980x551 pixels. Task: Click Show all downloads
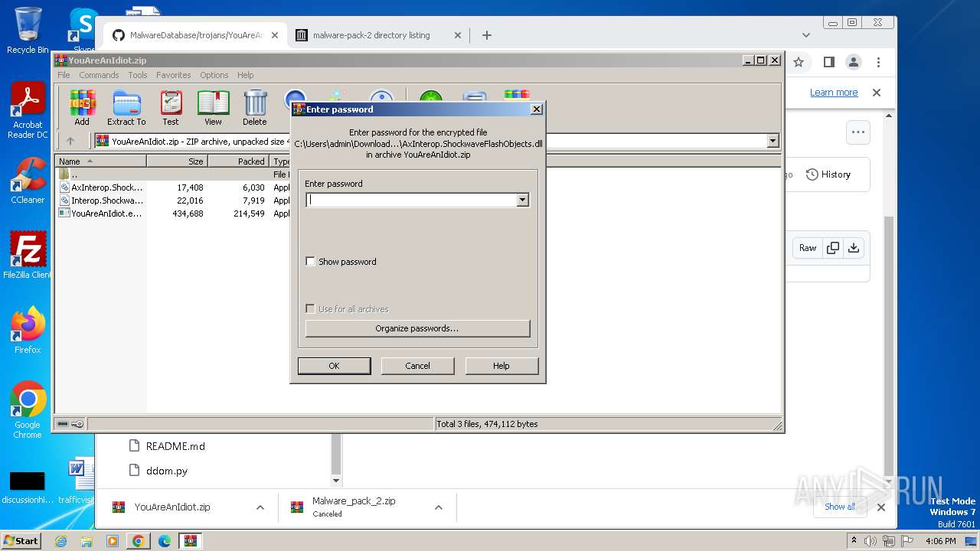click(x=840, y=507)
